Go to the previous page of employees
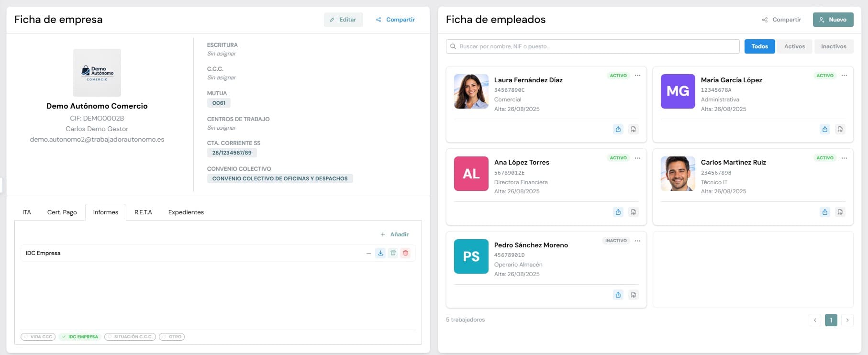Image resolution: width=868 pixels, height=355 pixels. coord(815,320)
